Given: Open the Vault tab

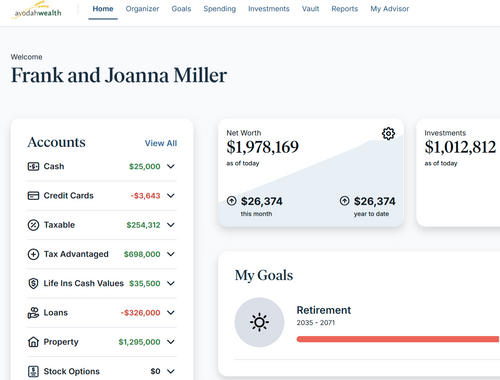Looking at the screenshot, I should click(310, 9).
